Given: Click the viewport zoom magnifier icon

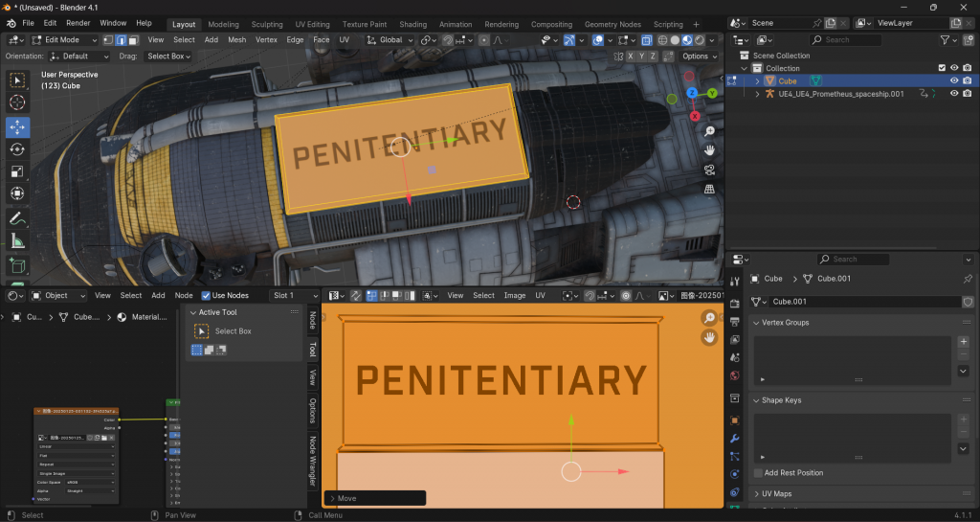Looking at the screenshot, I should click(x=709, y=131).
